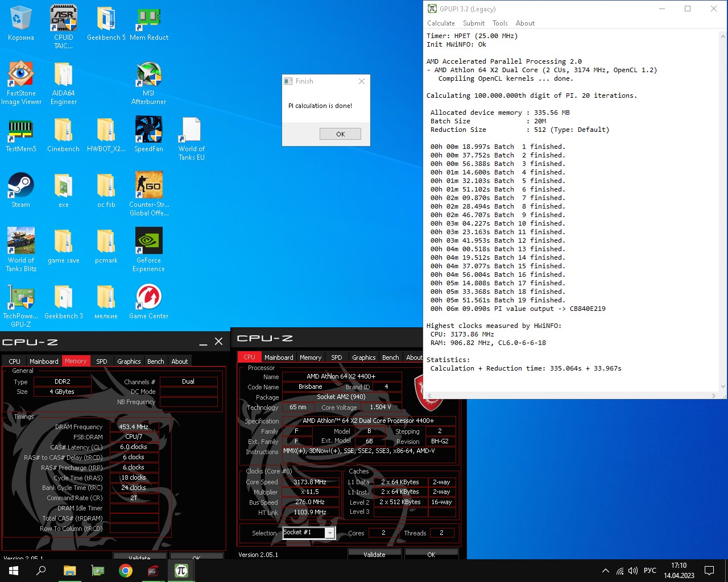Open the Recycle Bin (Корзина) desktop icon

21,23
